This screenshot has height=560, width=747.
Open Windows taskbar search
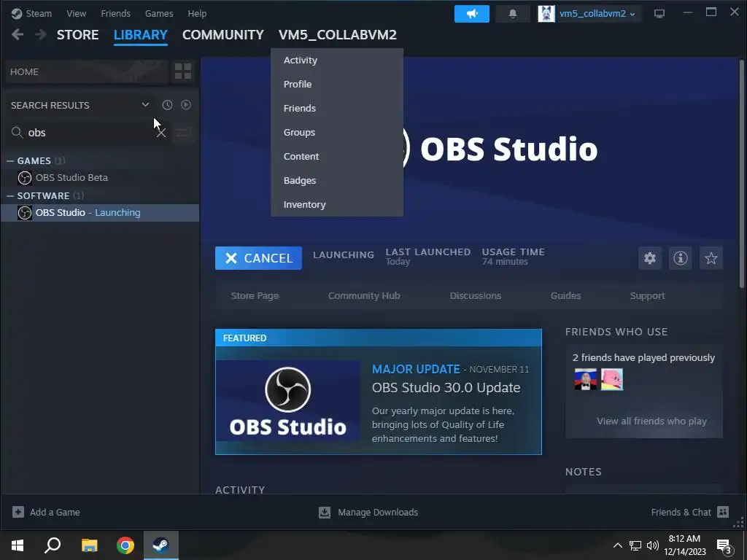pos(53,545)
